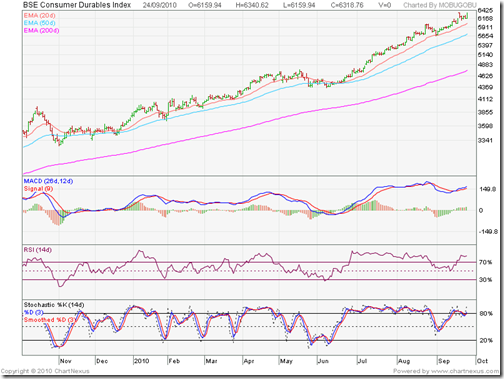Click the Sep label on time axis

[x=444, y=361]
